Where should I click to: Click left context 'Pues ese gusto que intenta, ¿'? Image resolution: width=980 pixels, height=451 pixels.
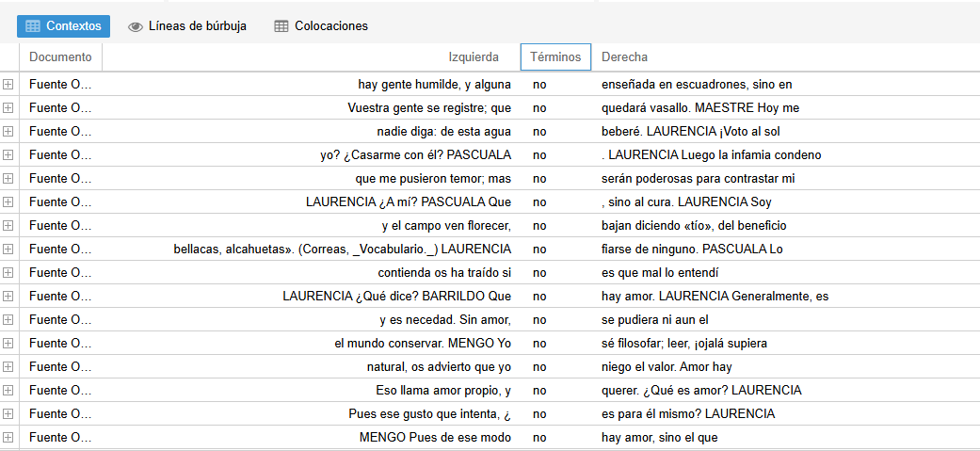point(430,414)
